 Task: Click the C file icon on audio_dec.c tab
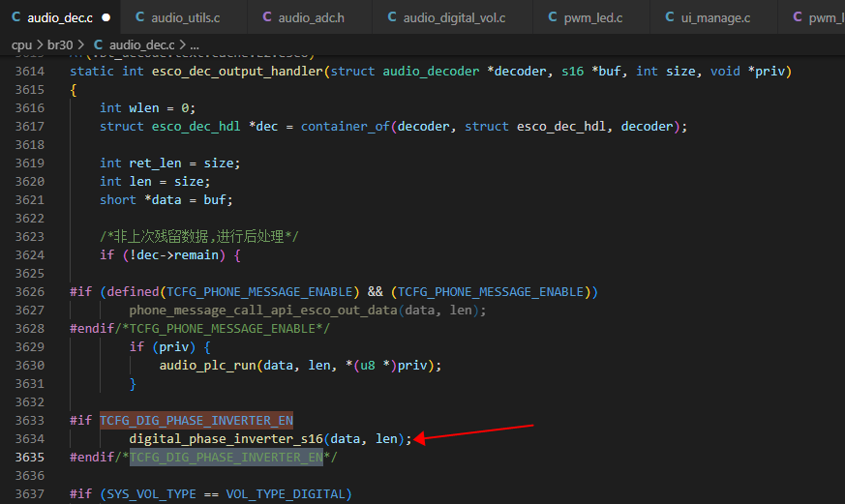[x=16, y=17]
